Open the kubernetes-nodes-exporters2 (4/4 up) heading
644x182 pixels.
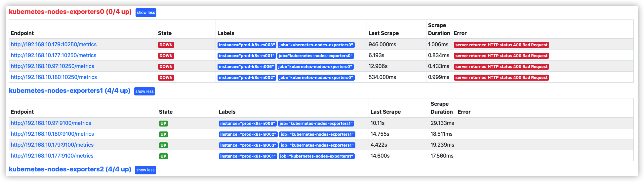point(70,169)
